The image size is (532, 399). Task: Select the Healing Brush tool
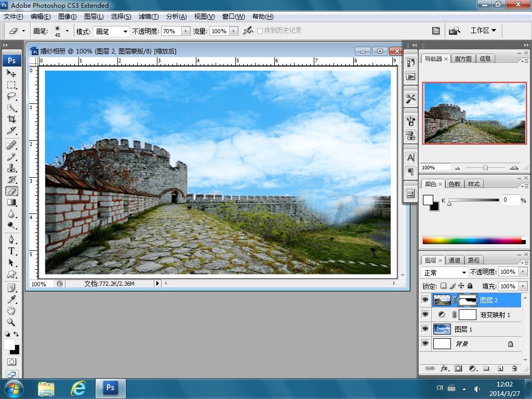tap(11, 145)
